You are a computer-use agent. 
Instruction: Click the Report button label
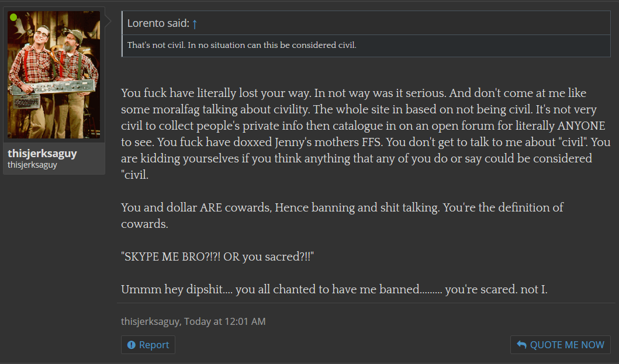click(x=154, y=345)
